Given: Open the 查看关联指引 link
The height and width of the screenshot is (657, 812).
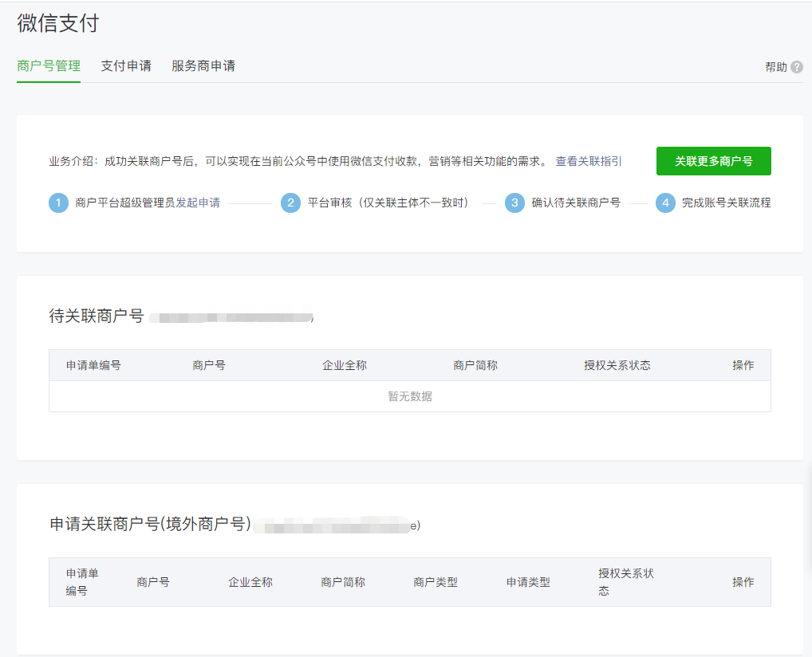Looking at the screenshot, I should pos(589,161).
